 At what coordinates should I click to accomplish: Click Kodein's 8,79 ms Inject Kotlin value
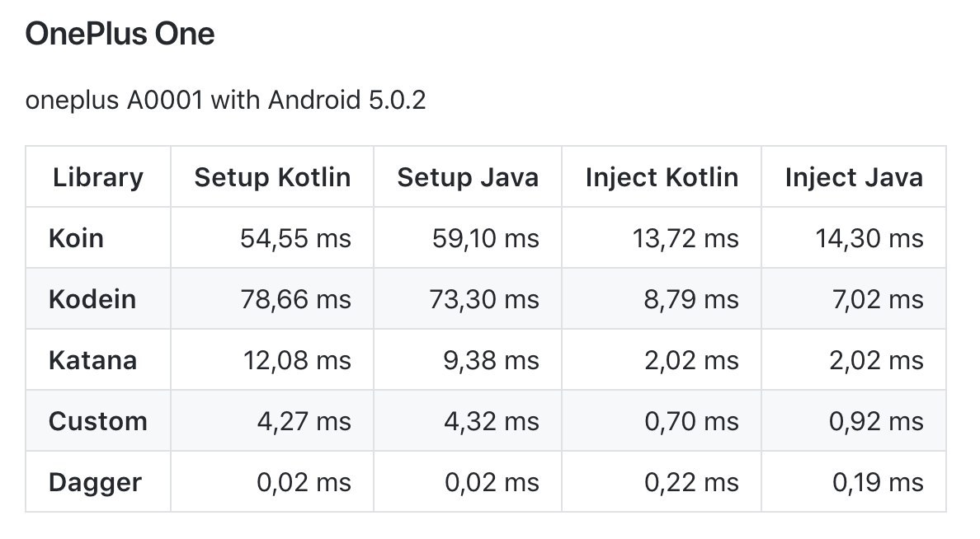point(690,299)
